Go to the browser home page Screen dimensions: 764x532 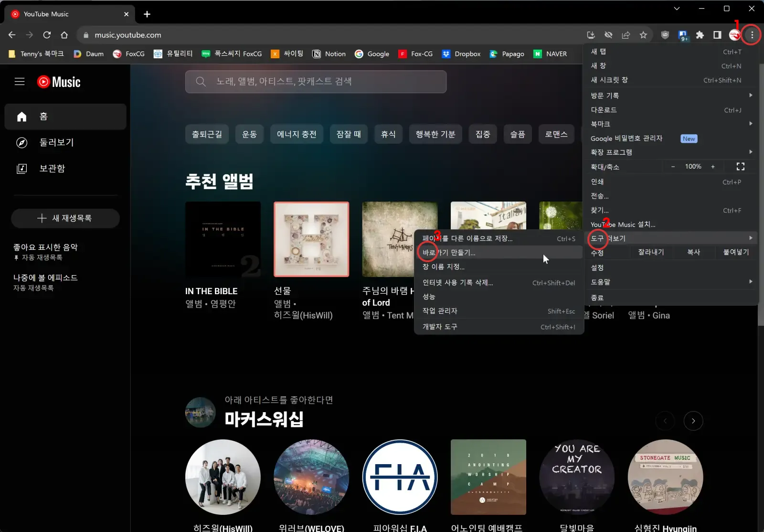click(64, 35)
